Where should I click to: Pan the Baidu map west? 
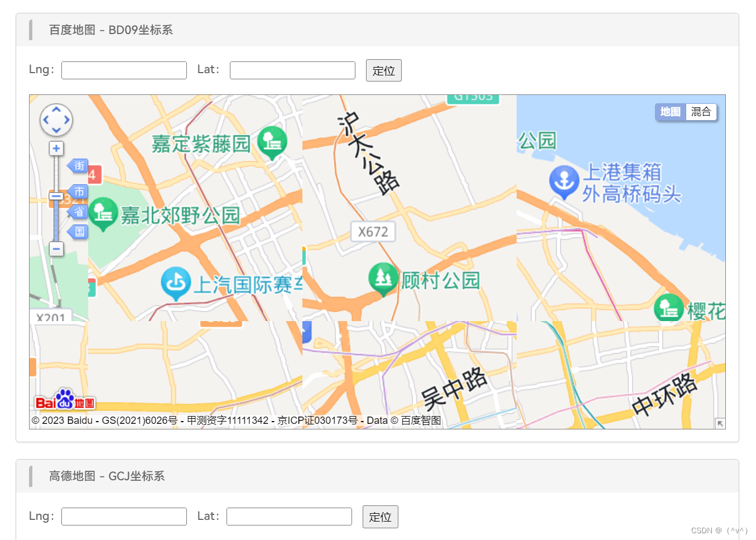(x=46, y=120)
